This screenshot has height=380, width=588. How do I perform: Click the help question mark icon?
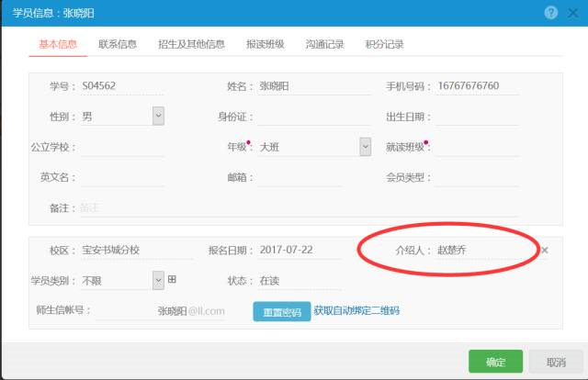pyautogui.click(x=551, y=13)
